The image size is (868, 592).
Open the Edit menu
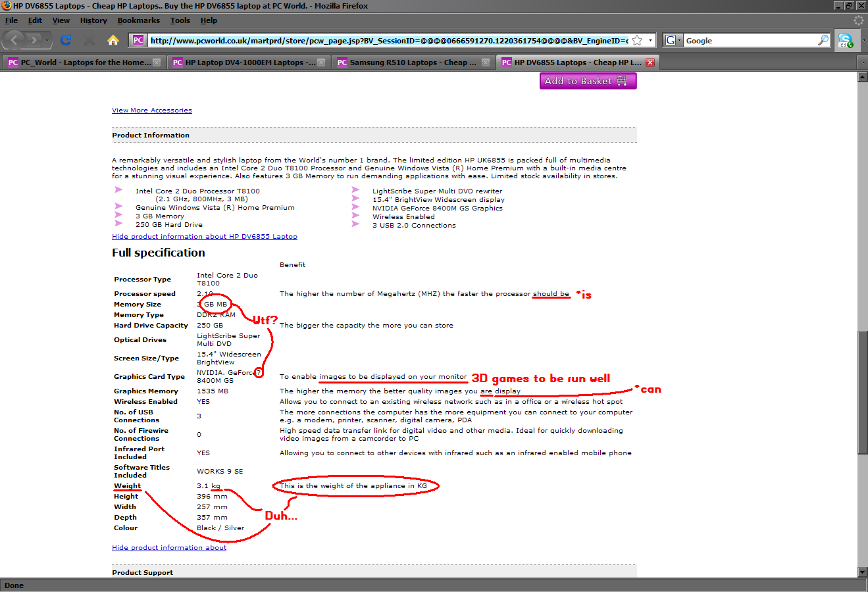[35, 20]
